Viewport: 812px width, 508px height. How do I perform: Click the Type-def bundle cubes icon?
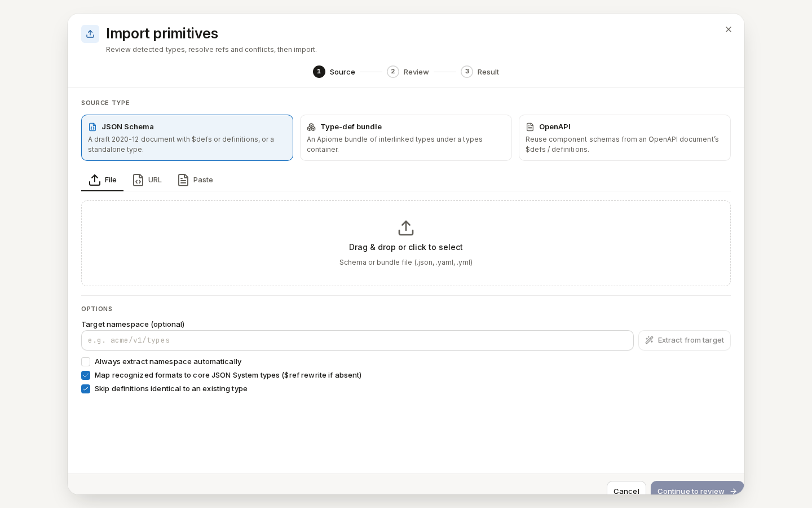click(x=311, y=127)
